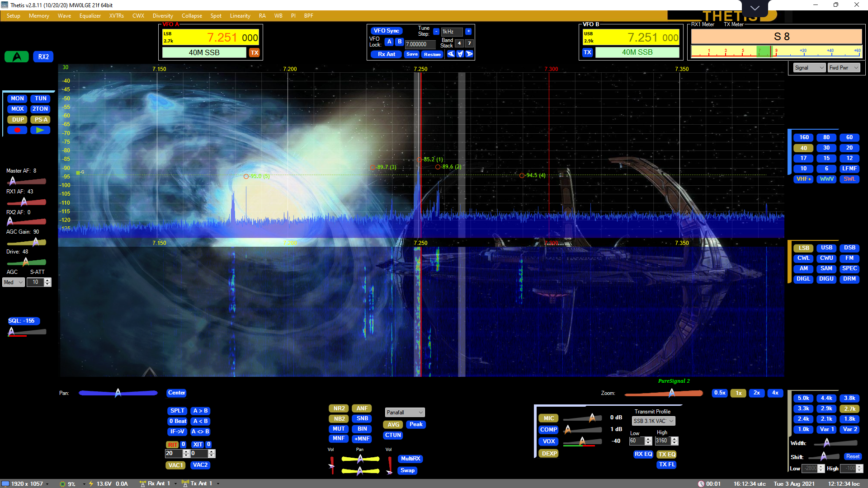Viewport: 868px width, 488px height.
Task: Open the Setup menu
Action: [x=13, y=16]
